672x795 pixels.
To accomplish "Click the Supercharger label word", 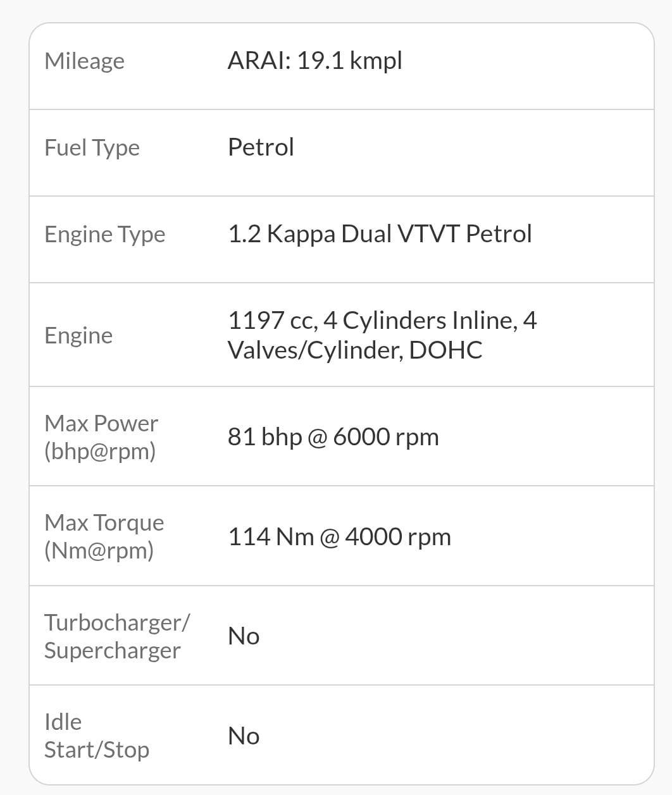I will [112, 650].
